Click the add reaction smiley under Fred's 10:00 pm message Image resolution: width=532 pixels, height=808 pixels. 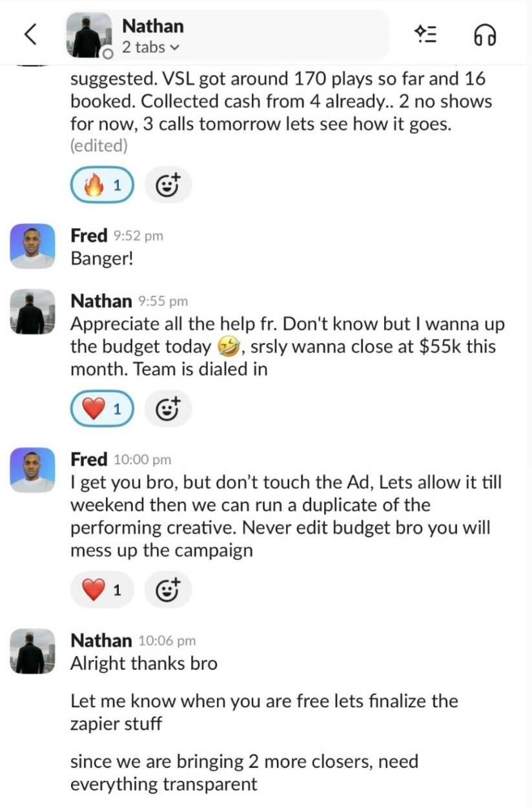pyautogui.click(x=169, y=588)
